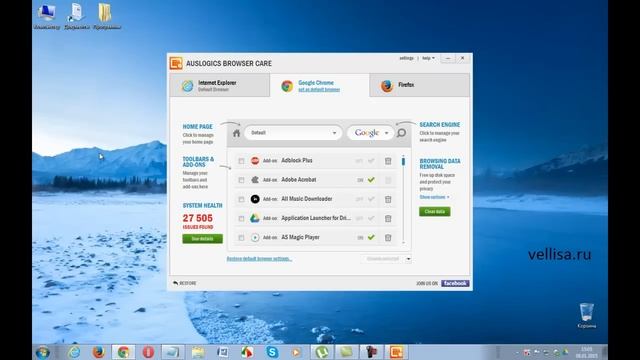Expand Show options under Browsing Data Removal
640x360 pixels.
pos(434,197)
